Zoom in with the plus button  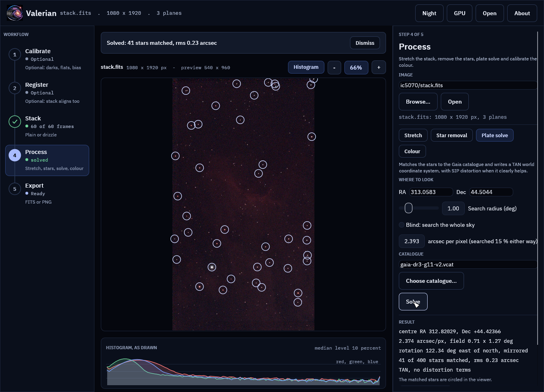pyautogui.click(x=379, y=67)
